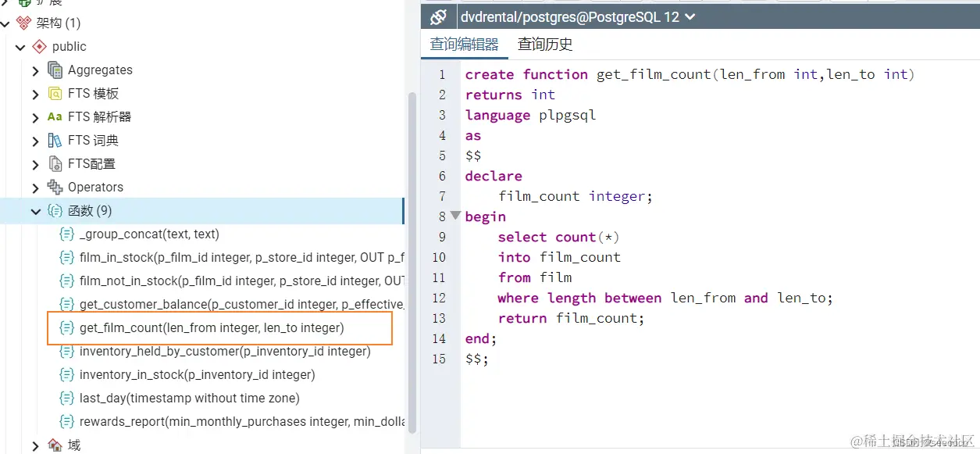Select get_film_count(len_from integer, len_to integer)
Image resolution: width=980 pixels, height=454 pixels.
(212, 328)
